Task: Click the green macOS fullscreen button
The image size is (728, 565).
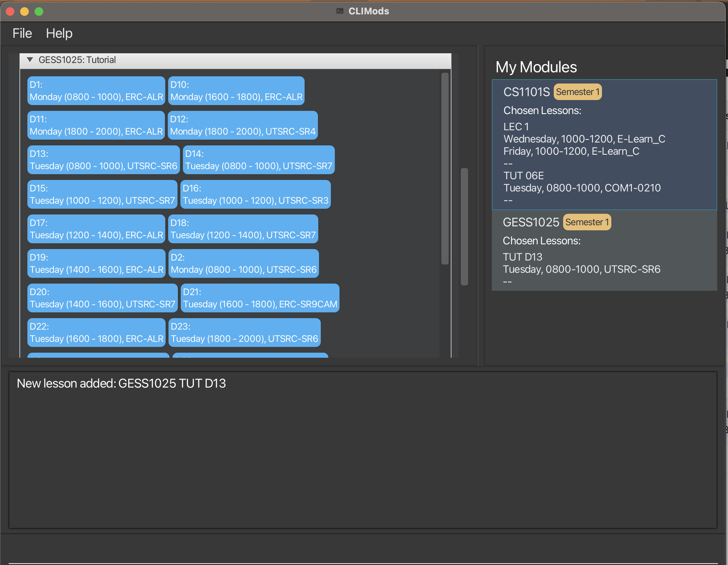Action: [x=39, y=12]
